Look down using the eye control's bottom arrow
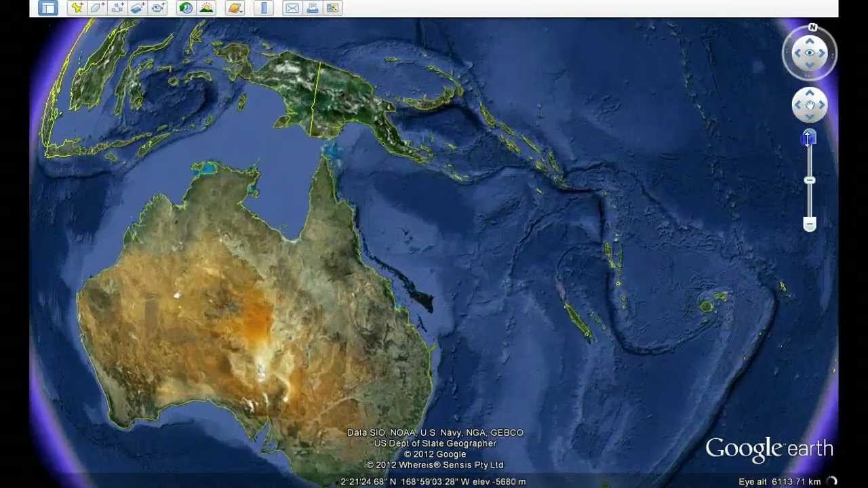 pyautogui.click(x=810, y=65)
